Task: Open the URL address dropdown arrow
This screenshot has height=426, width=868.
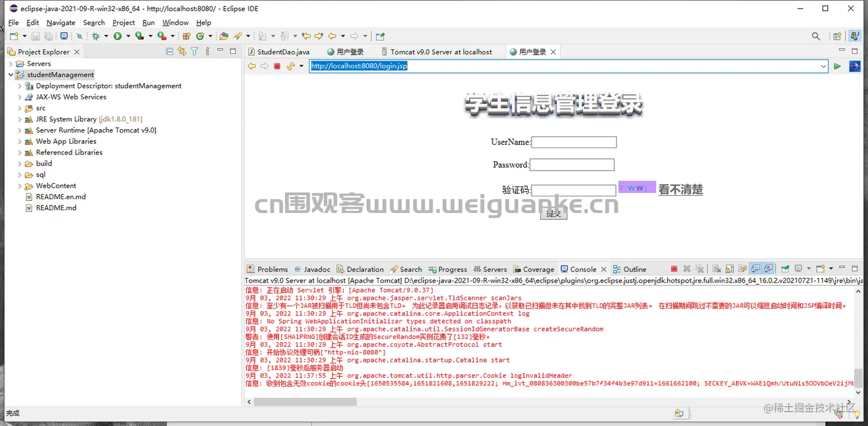Action: coord(824,67)
